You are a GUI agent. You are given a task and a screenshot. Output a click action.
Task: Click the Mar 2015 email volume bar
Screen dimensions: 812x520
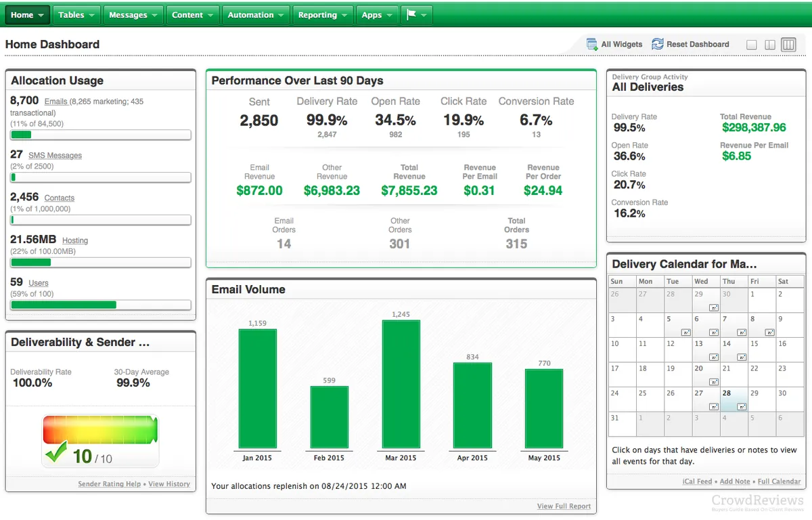click(401, 384)
